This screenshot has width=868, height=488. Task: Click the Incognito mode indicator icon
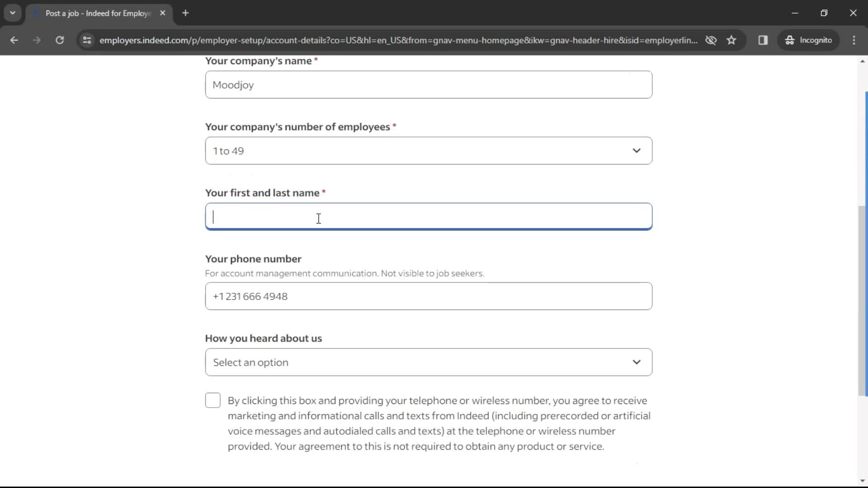790,40
